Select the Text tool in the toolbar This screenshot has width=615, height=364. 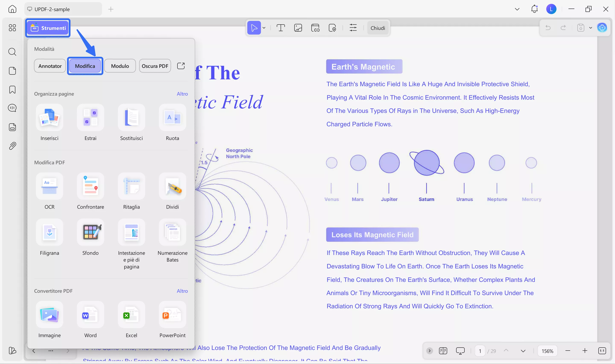(281, 28)
